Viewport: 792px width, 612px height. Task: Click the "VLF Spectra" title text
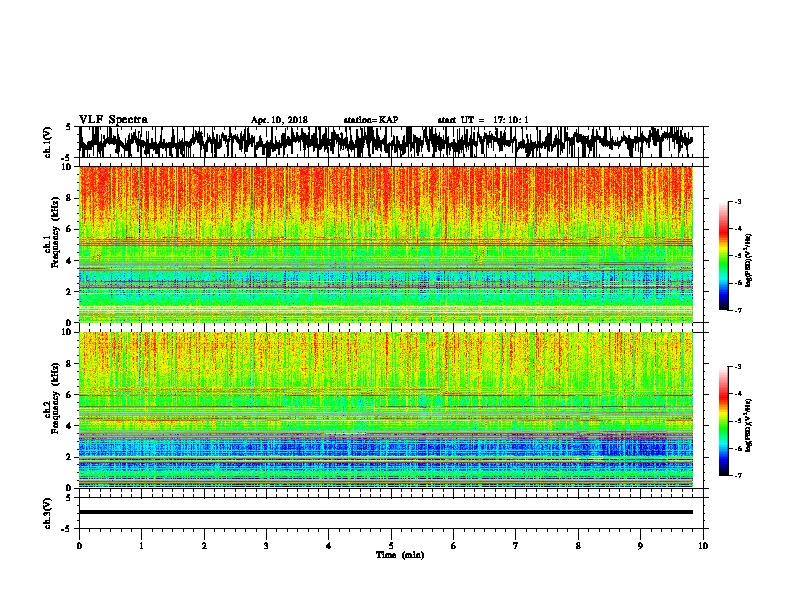coord(113,120)
